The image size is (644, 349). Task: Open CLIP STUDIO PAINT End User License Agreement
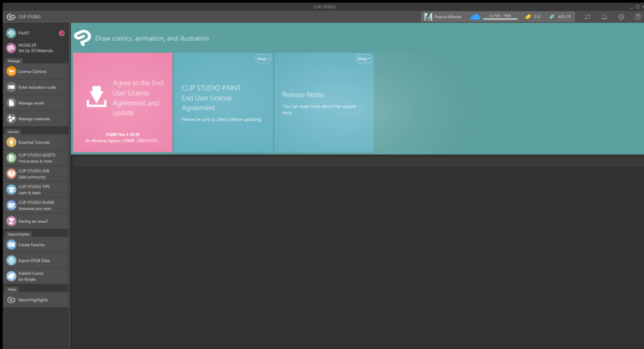[x=223, y=103]
